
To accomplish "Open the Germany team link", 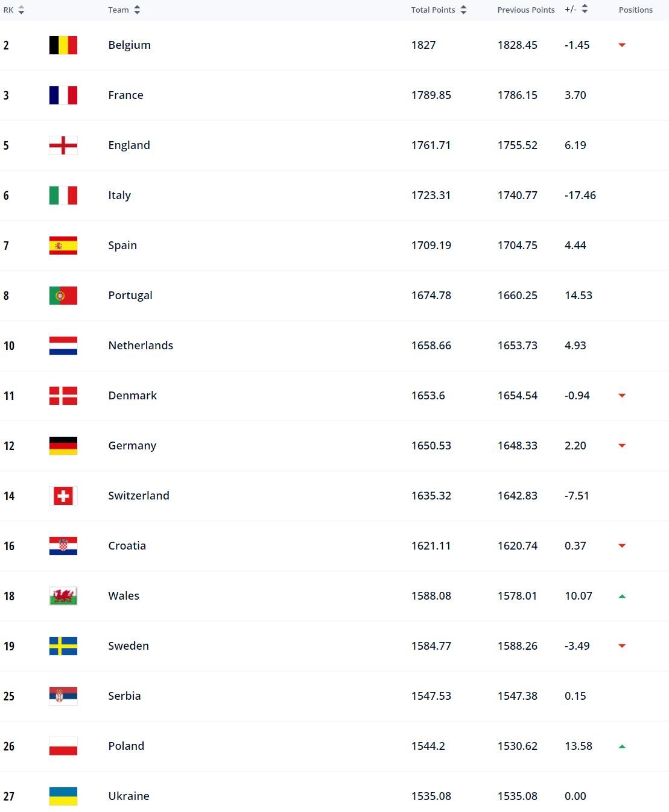I will click(x=132, y=446).
